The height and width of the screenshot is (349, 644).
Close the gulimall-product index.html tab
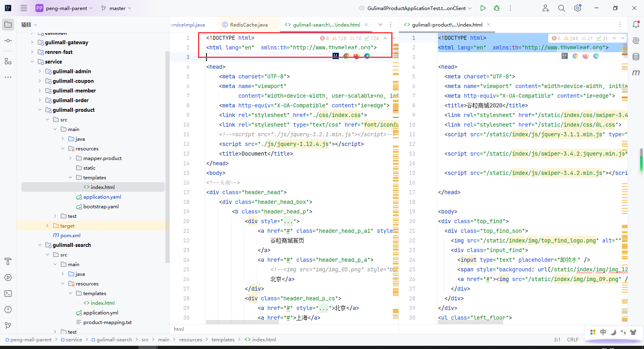coord(489,25)
